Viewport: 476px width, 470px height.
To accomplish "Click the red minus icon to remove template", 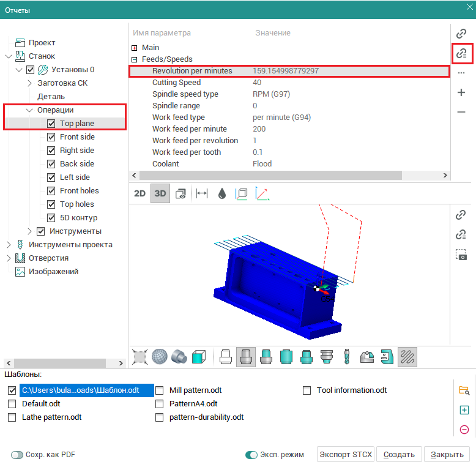I will click(x=464, y=430).
